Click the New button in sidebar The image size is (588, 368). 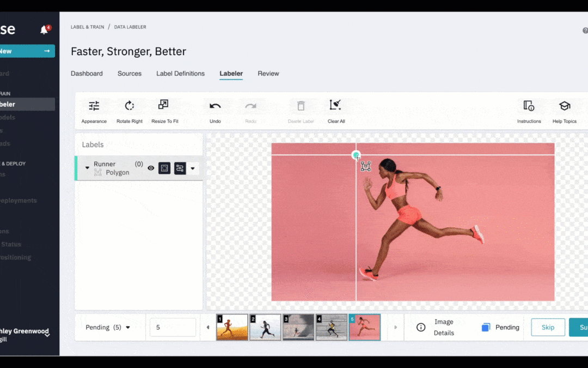[27, 51]
